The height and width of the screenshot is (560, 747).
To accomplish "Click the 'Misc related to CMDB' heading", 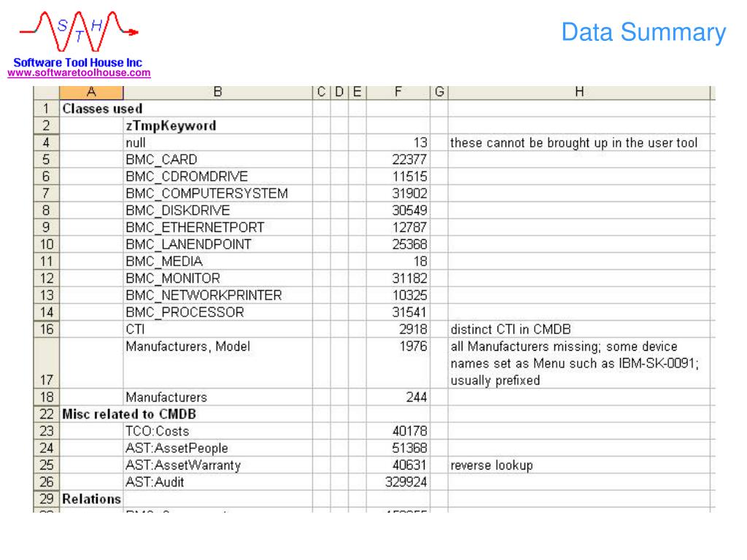I will tap(129, 414).
